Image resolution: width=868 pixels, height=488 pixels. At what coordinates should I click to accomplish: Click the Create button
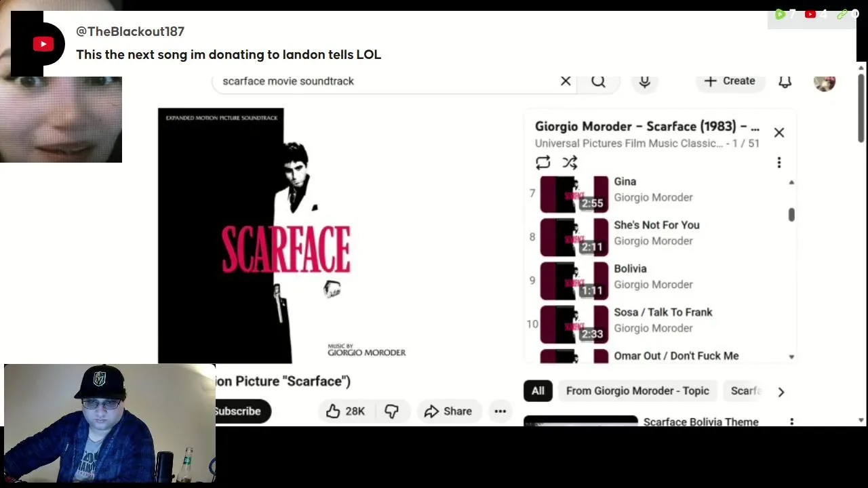click(x=730, y=81)
